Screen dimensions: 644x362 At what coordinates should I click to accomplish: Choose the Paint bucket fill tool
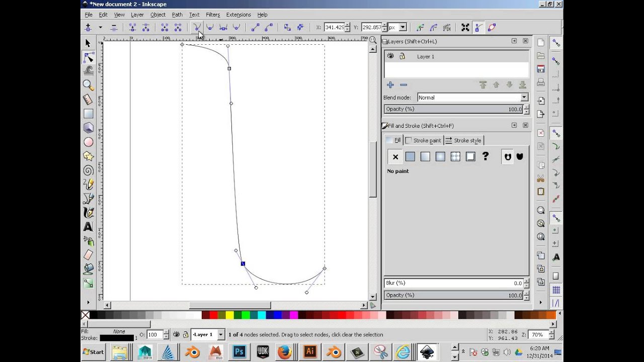click(x=89, y=269)
